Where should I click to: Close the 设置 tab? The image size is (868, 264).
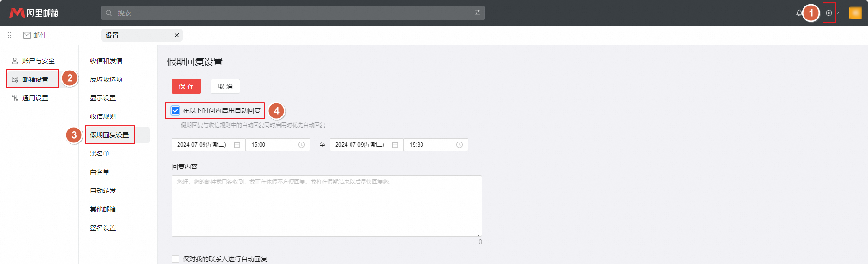pyautogui.click(x=176, y=35)
